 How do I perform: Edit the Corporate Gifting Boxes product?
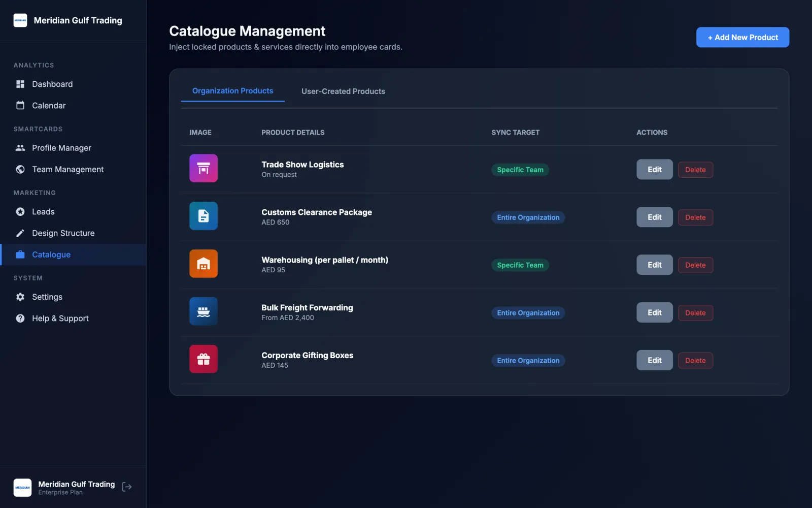pos(655,361)
